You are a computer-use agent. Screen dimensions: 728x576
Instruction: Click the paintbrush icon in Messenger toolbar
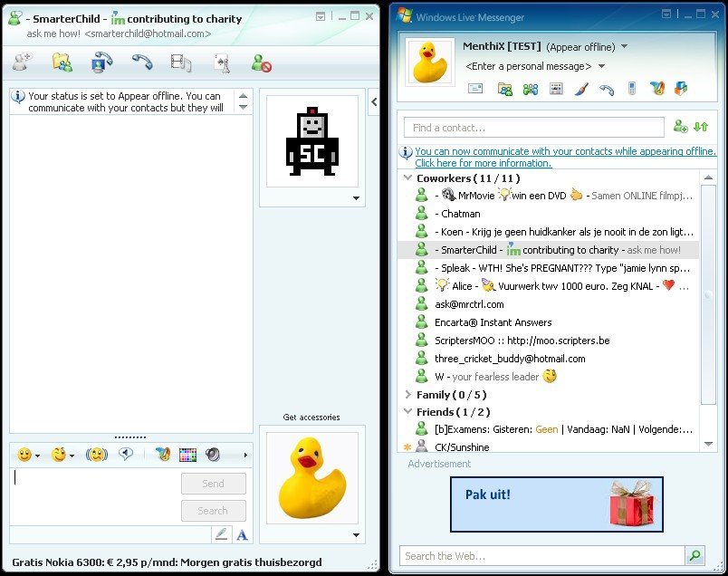(x=581, y=88)
